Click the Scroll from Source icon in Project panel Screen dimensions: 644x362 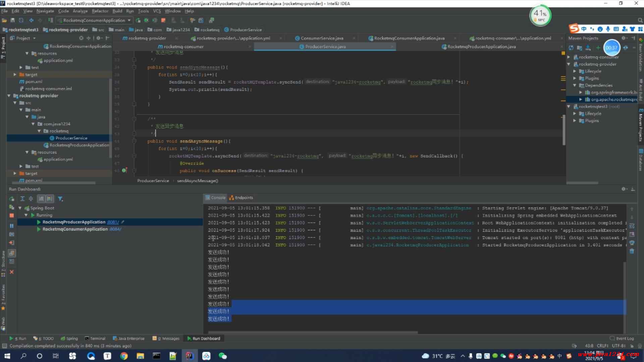coord(81,38)
